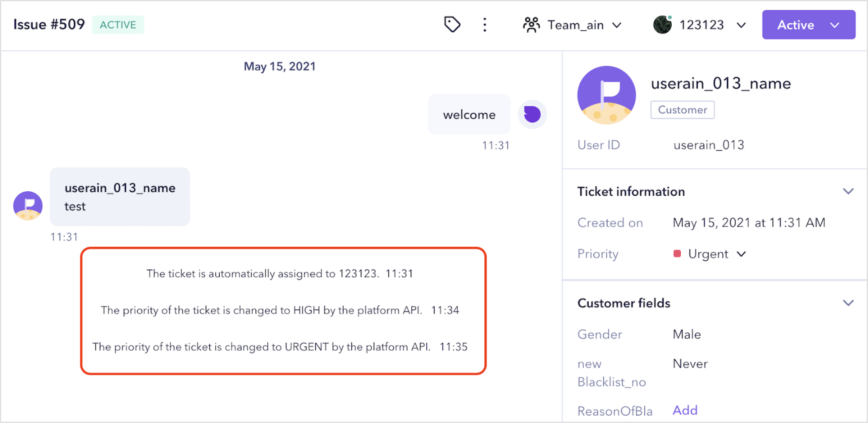Click the 11:31 timestamp under welcome message
This screenshot has width=868, height=423.
(496, 145)
